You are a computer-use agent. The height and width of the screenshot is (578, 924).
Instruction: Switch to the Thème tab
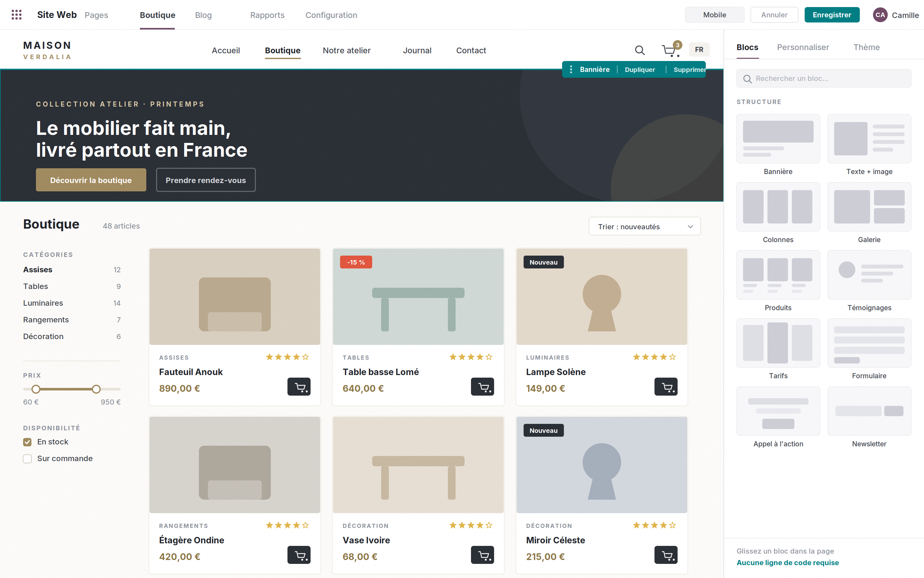coord(866,48)
